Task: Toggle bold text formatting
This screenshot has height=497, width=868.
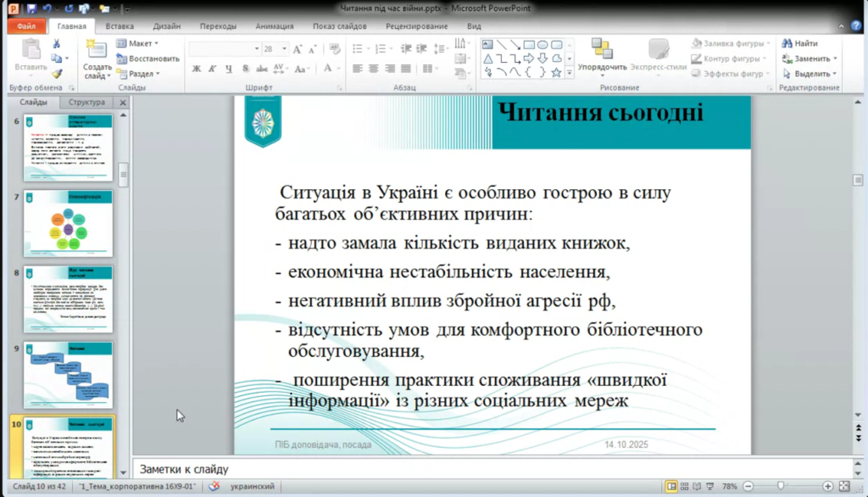Action: click(197, 69)
